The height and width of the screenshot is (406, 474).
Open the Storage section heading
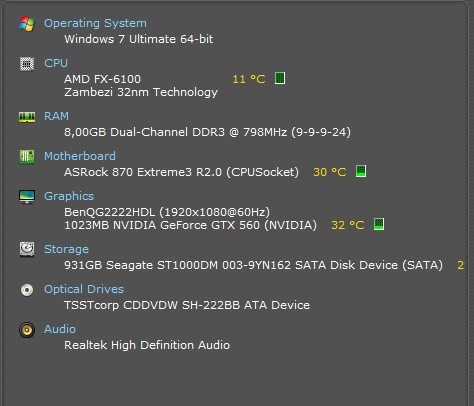66,249
